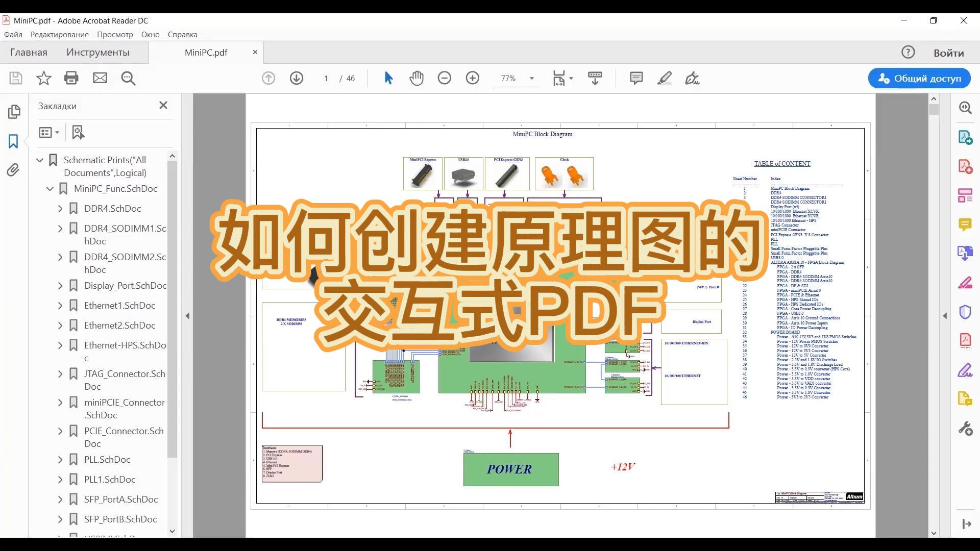The height and width of the screenshot is (551, 980).
Task: Send the file by email icon
Action: [x=100, y=78]
